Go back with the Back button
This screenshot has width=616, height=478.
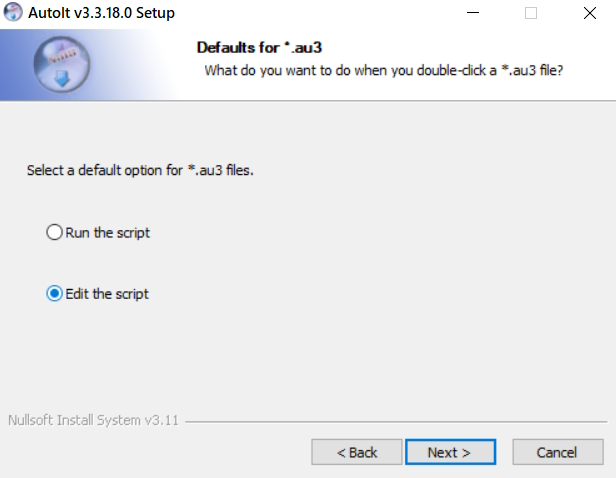pyautogui.click(x=357, y=452)
